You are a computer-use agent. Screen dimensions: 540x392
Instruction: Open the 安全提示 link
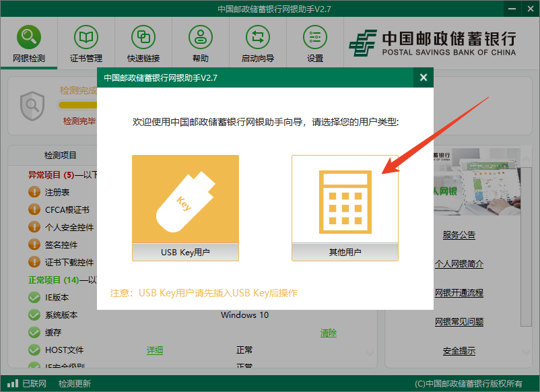click(459, 351)
